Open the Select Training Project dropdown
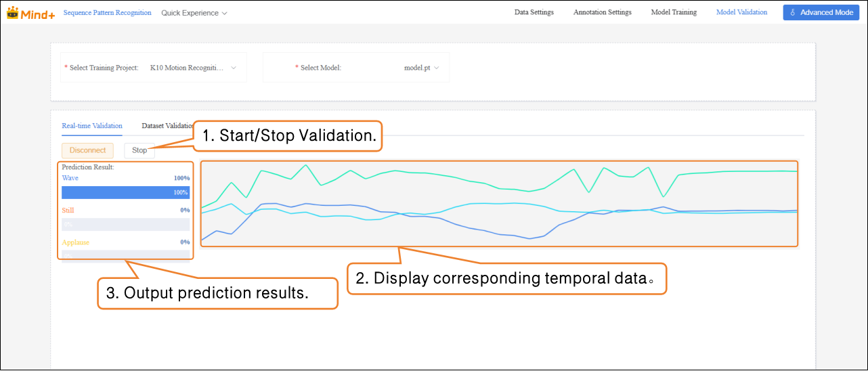 (x=192, y=68)
